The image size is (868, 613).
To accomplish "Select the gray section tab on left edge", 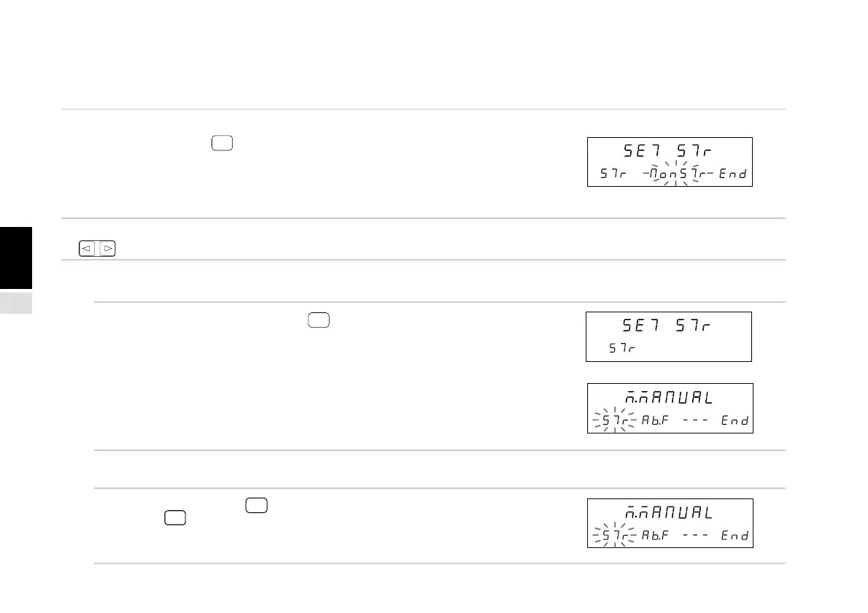I will 16,302.
